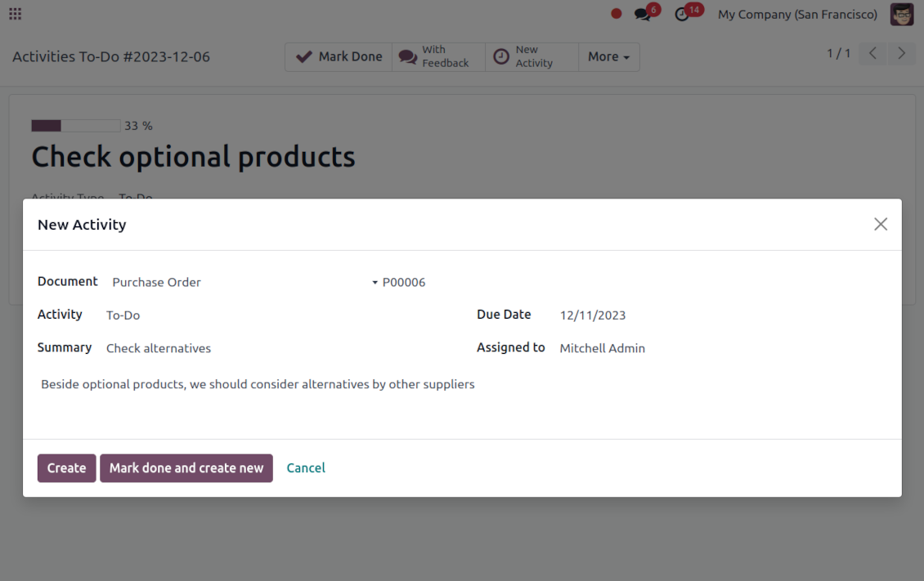Click the user avatar picture
The image size is (924, 581).
click(902, 14)
